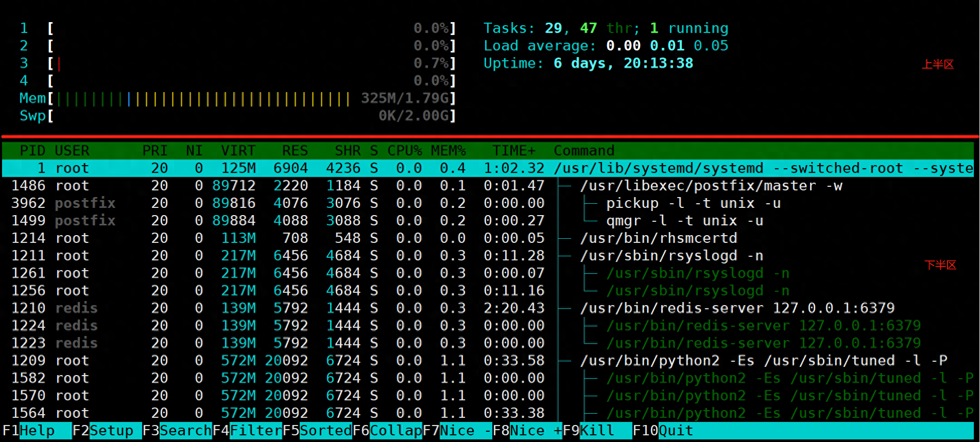Viewport: 980px width, 442px height.
Task: Click the 325M/1.79G memory value
Action: [x=405, y=98]
